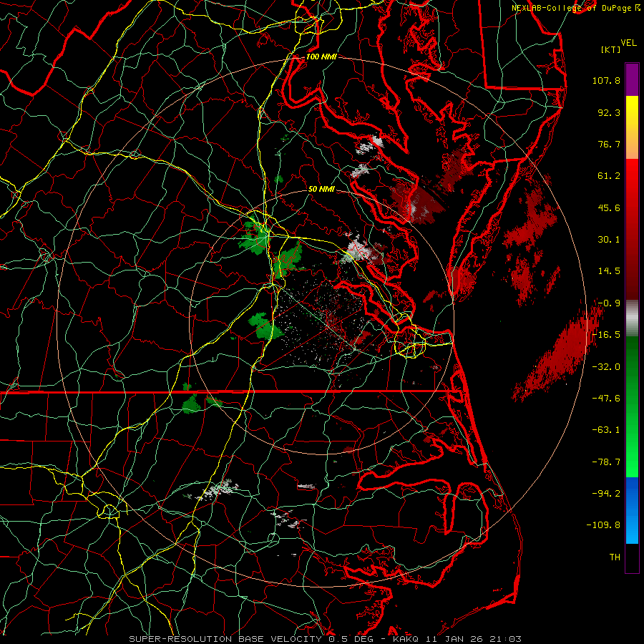This screenshot has width=644, height=644.
Task: Pick the blue segment of the color bar
Action: [x=632, y=510]
